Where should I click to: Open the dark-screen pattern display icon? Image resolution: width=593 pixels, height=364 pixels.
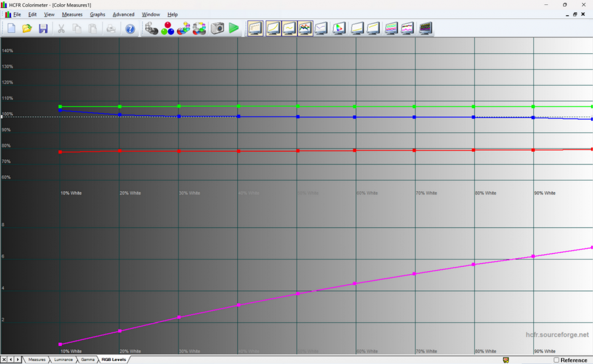[425, 29]
